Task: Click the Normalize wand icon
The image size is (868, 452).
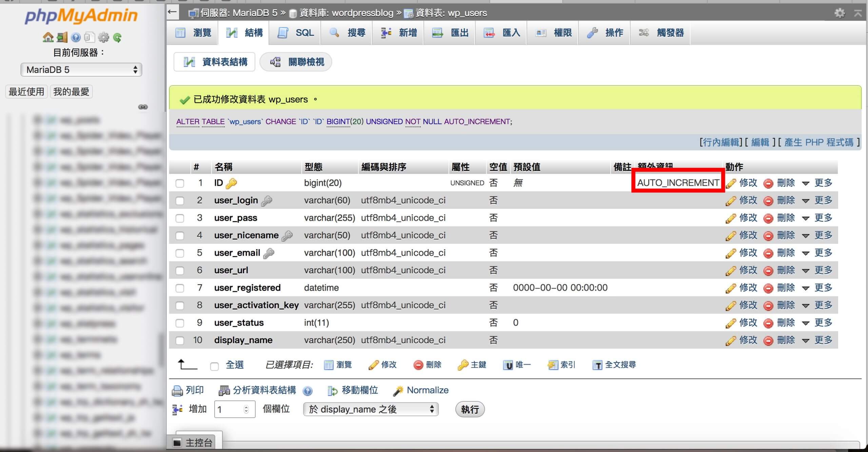Action: [398, 391]
